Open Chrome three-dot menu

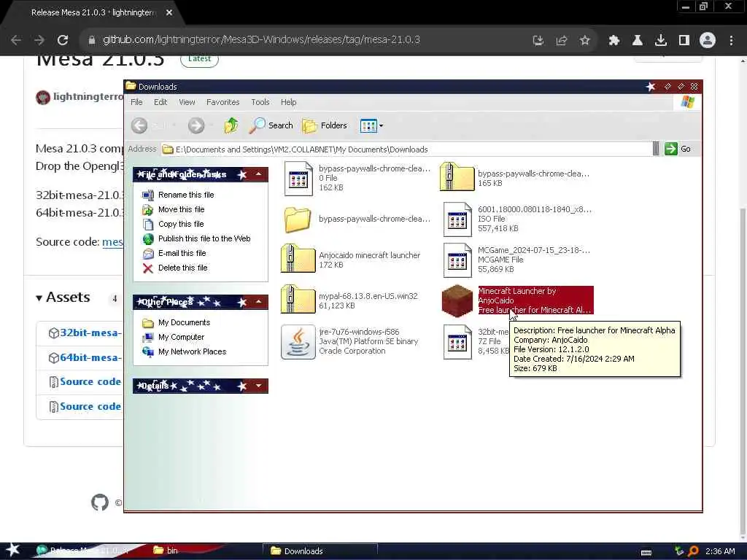click(731, 41)
